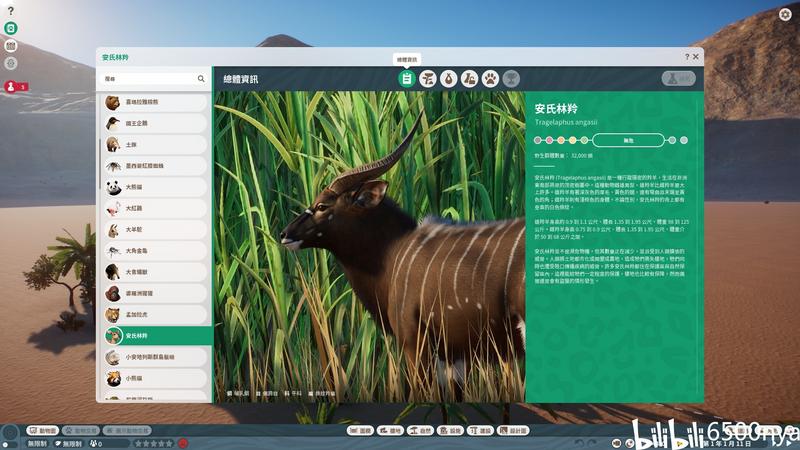Image resolution: width=800 pixels, height=450 pixels.
Task: Select the giant anteater entry
Action: 155,272
